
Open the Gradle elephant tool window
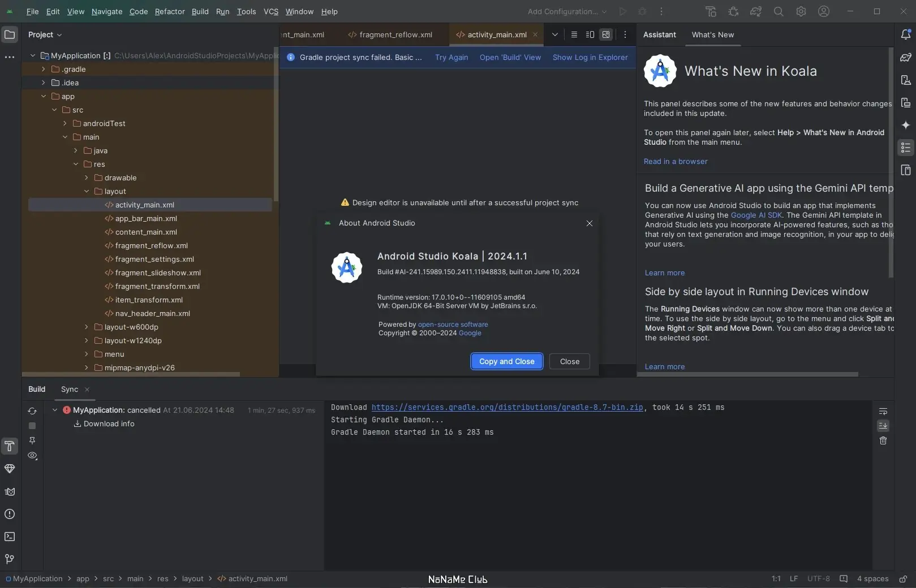[906, 57]
